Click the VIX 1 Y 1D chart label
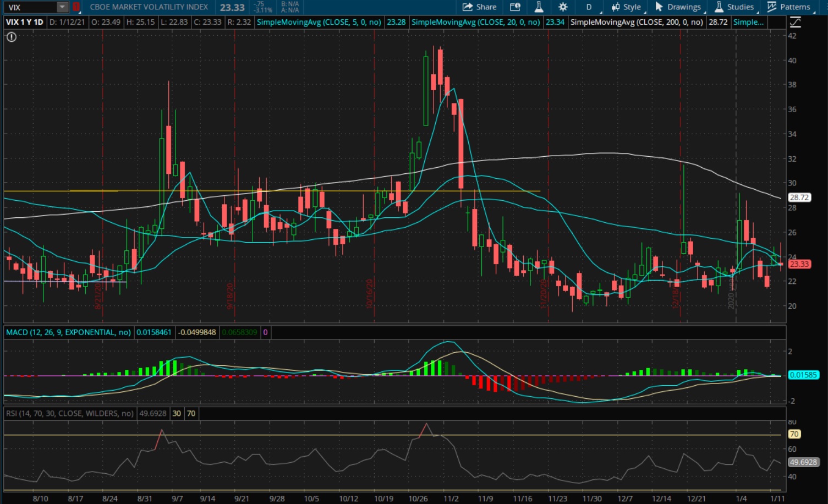The image size is (828, 504). (24, 22)
